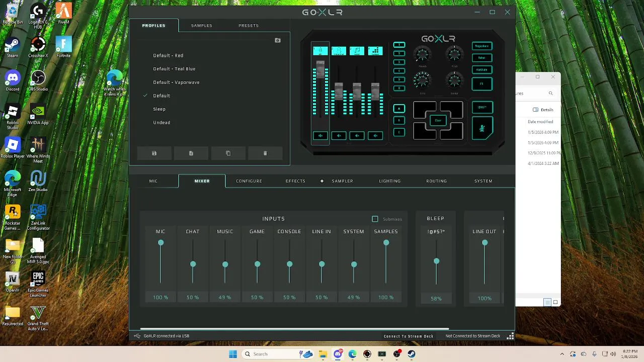
Task: Click mute button under first device fader
Action: pos(320,135)
